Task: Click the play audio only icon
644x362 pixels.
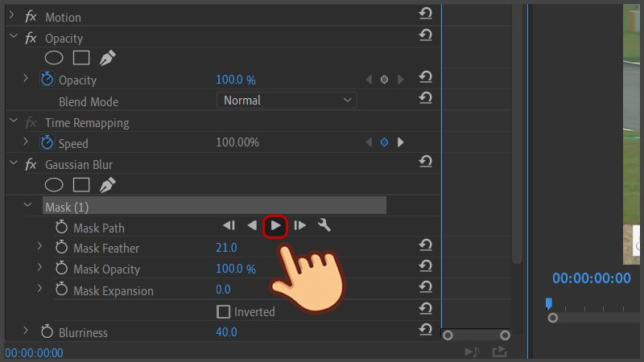Action: pyautogui.click(x=472, y=352)
